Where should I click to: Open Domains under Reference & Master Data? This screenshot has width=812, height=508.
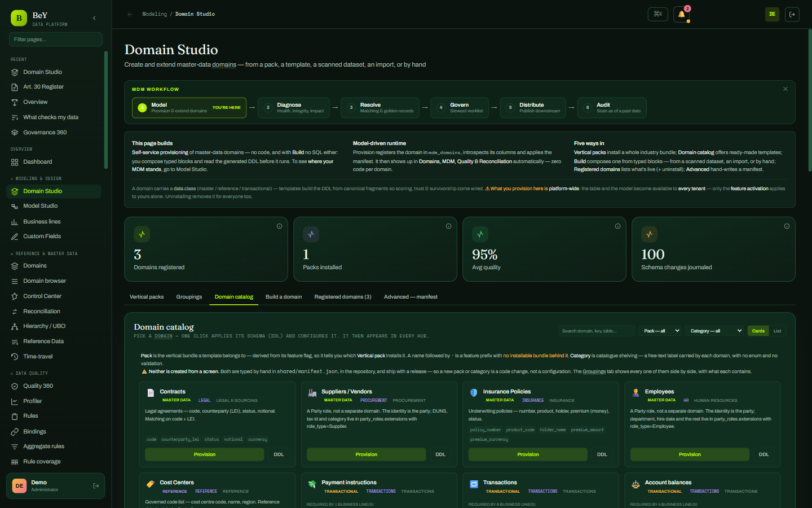[x=54, y=266]
